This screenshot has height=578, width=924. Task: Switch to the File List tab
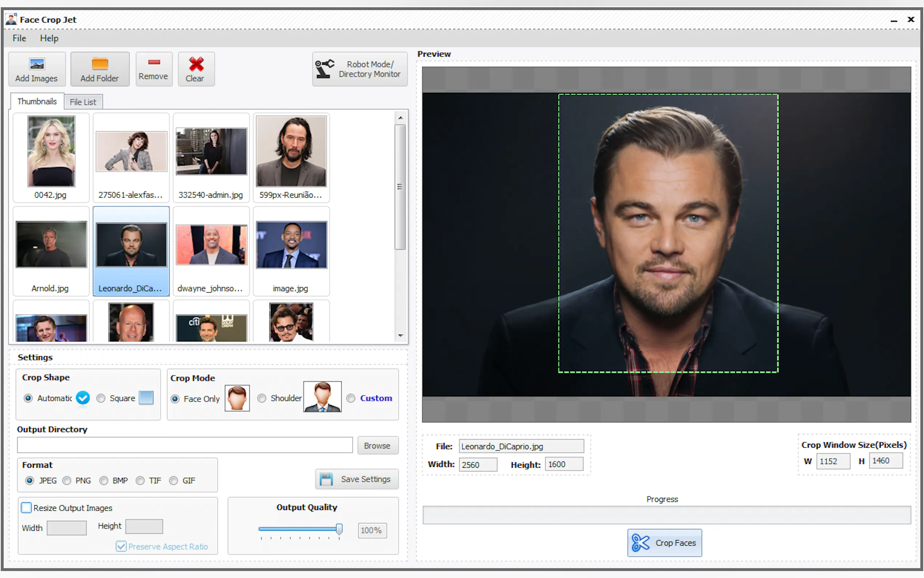click(83, 102)
